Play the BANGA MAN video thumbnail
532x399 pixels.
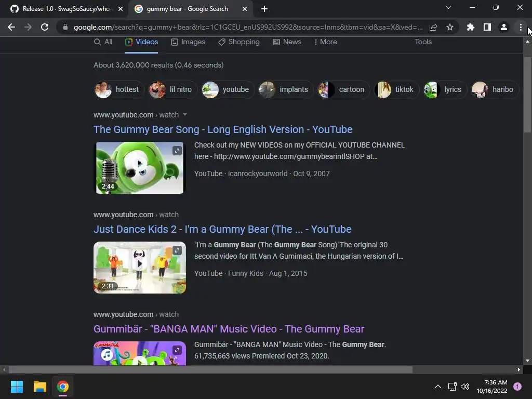tap(139, 353)
